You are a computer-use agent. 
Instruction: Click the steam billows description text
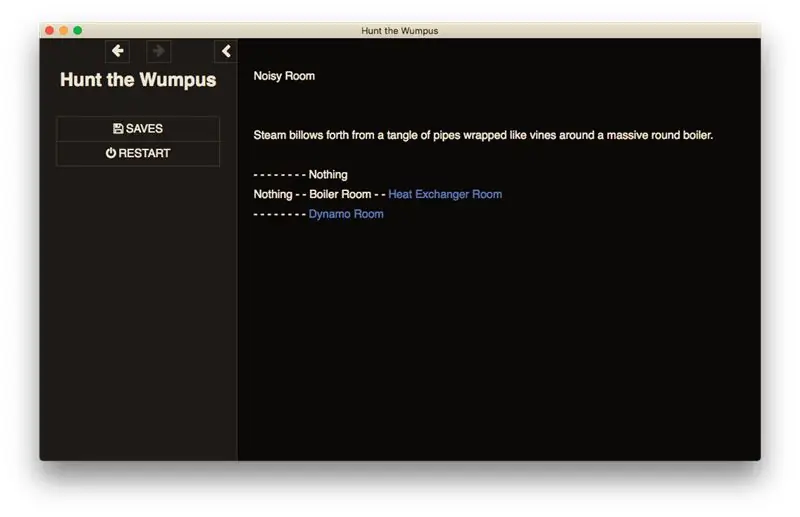click(x=483, y=135)
